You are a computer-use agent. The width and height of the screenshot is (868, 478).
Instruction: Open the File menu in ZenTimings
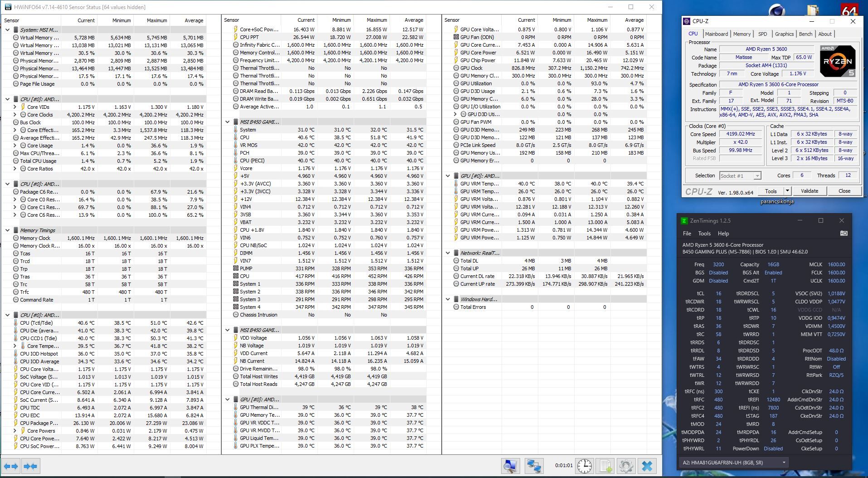(687, 234)
